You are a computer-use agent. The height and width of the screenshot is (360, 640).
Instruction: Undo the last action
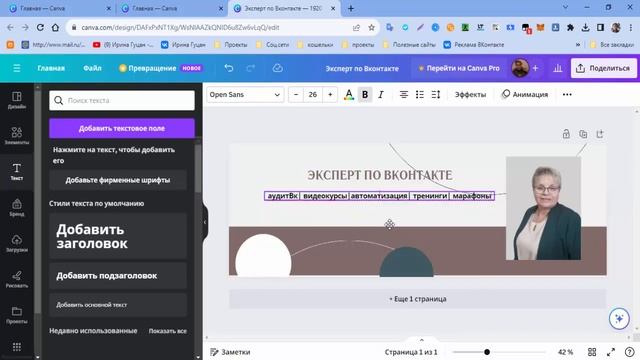229,68
